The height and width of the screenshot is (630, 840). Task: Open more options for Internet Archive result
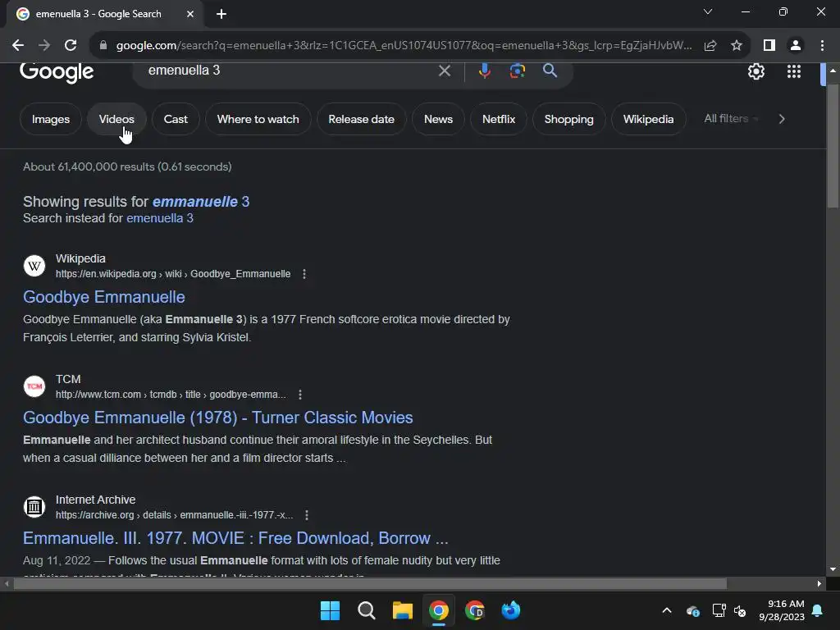(x=307, y=515)
